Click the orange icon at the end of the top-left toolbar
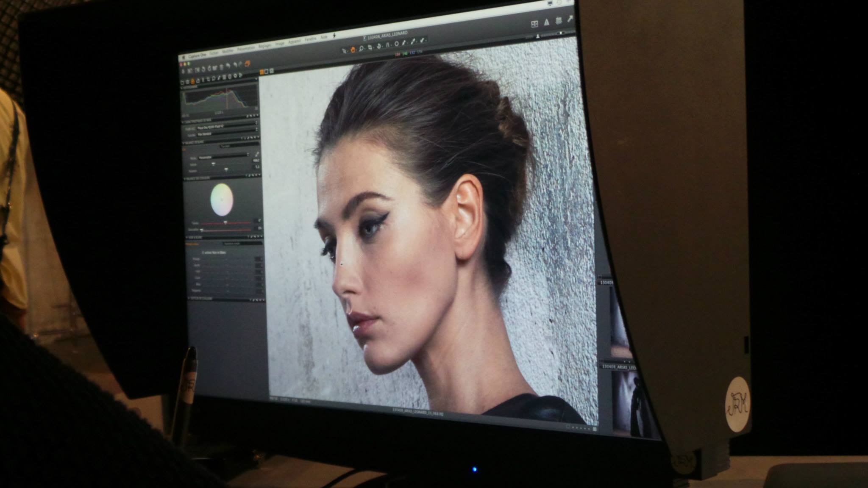The height and width of the screenshot is (488, 868). coord(247,64)
